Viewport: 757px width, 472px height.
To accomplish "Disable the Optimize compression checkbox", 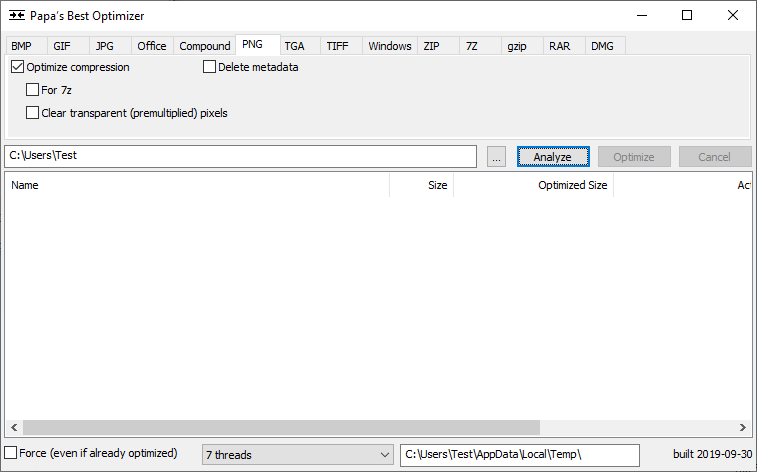I will (18, 68).
